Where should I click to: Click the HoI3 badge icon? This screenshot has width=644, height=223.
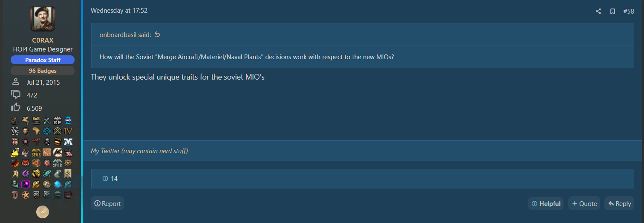click(37, 120)
